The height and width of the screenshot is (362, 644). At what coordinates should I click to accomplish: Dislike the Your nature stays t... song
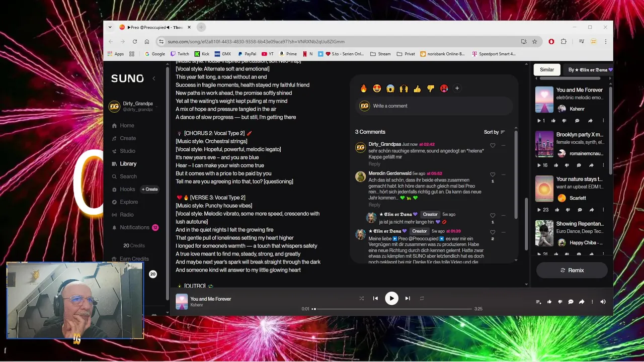(568, 210)
